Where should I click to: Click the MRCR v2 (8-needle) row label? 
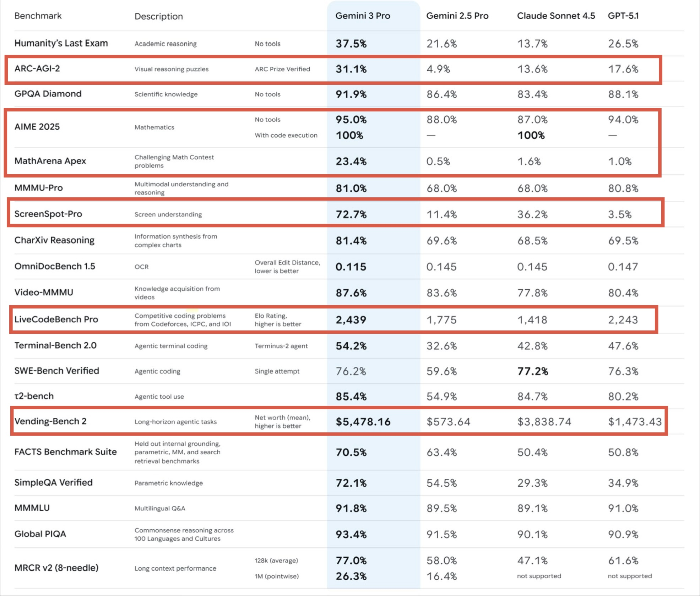[56, 568]
